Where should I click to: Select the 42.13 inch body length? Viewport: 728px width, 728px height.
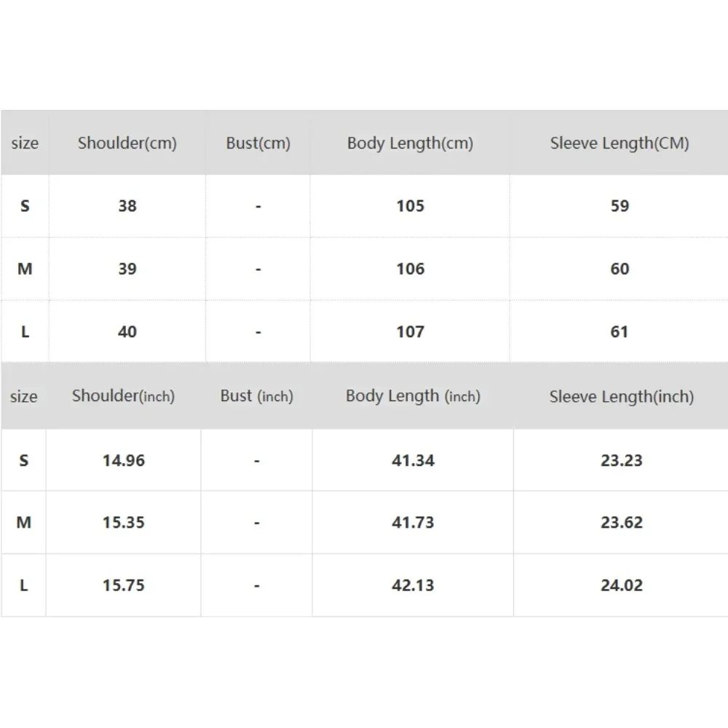click(x=413, y=585)
